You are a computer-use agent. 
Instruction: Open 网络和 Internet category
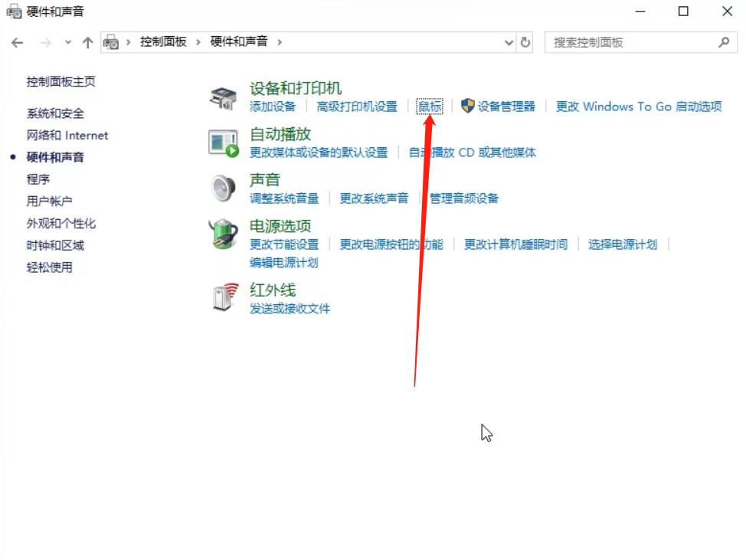(x=67, y=136)
